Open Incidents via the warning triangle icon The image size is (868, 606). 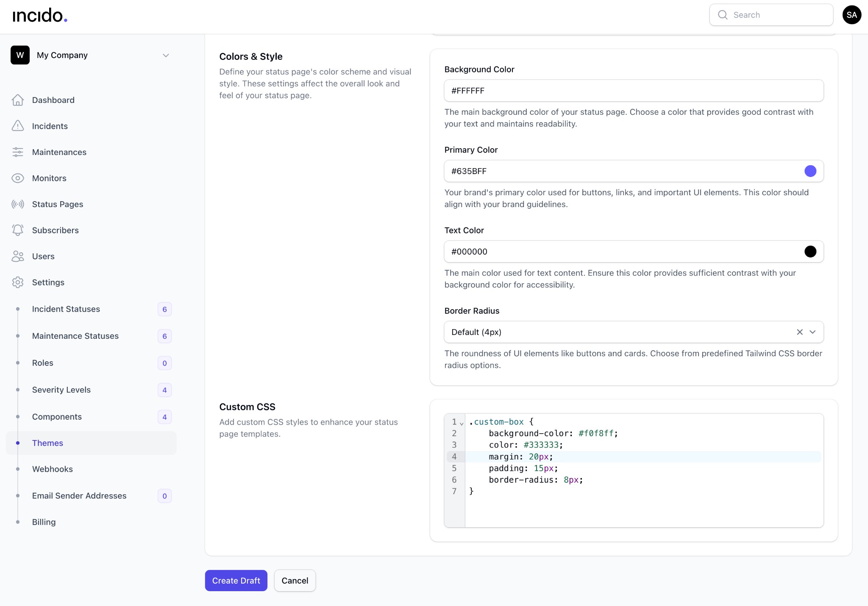point(18,126)
